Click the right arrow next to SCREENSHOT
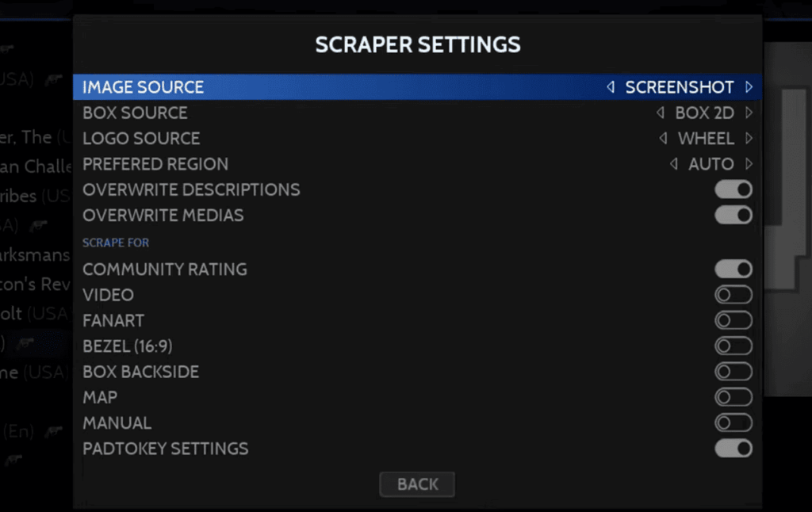The height and width of the screenshot is (512, 812). pyautogui.click(x=749, y=87)
